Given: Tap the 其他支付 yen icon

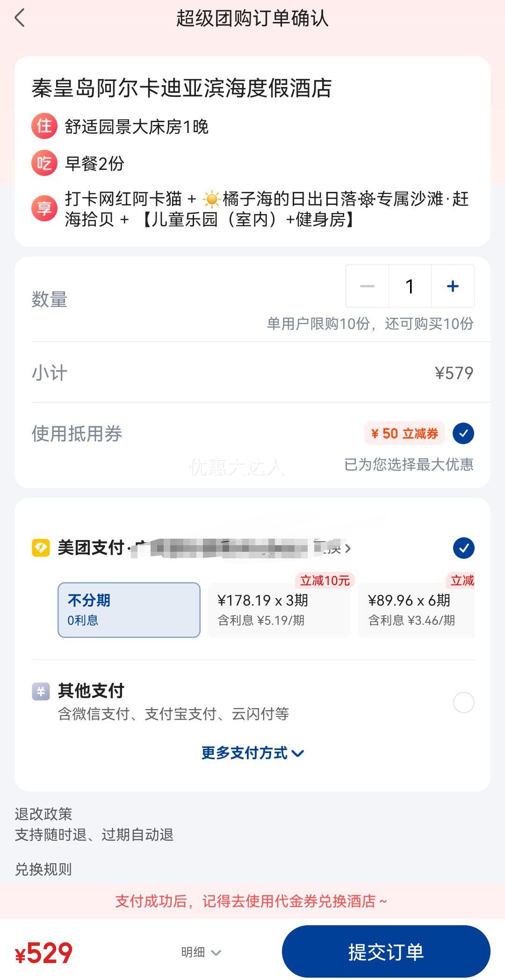Looking at the screenshot, I should tap(41, 691).
